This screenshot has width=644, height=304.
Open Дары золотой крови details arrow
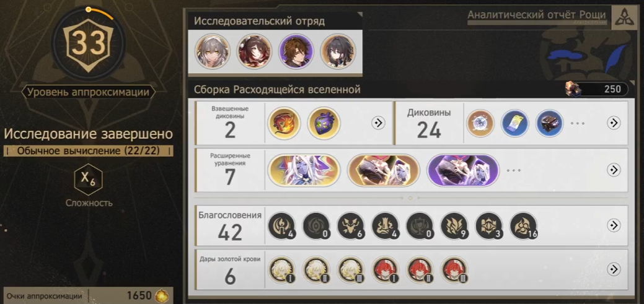pyautogui.click(x=614, y=269)
